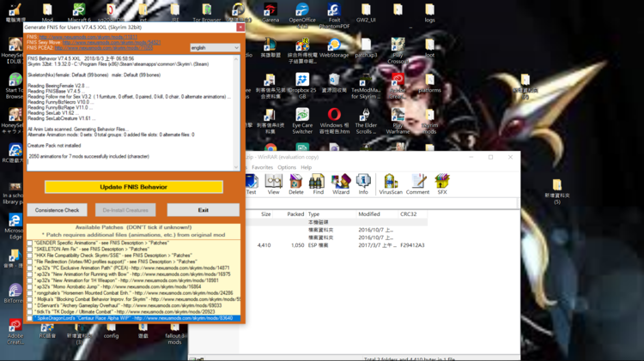Open the WinRAR Wizard tool
644x361 pixels.
[x=341, y=184]
